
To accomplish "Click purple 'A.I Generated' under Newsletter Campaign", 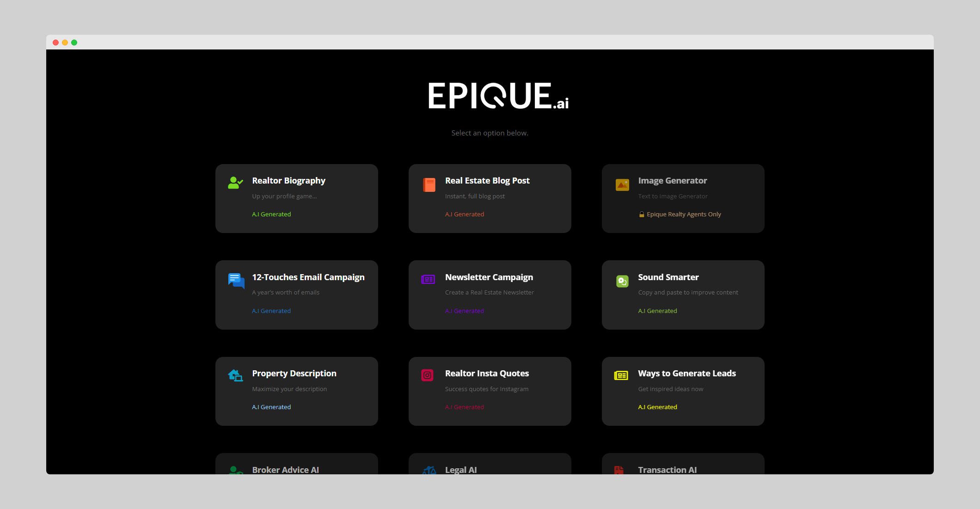I will click(465, 311).
